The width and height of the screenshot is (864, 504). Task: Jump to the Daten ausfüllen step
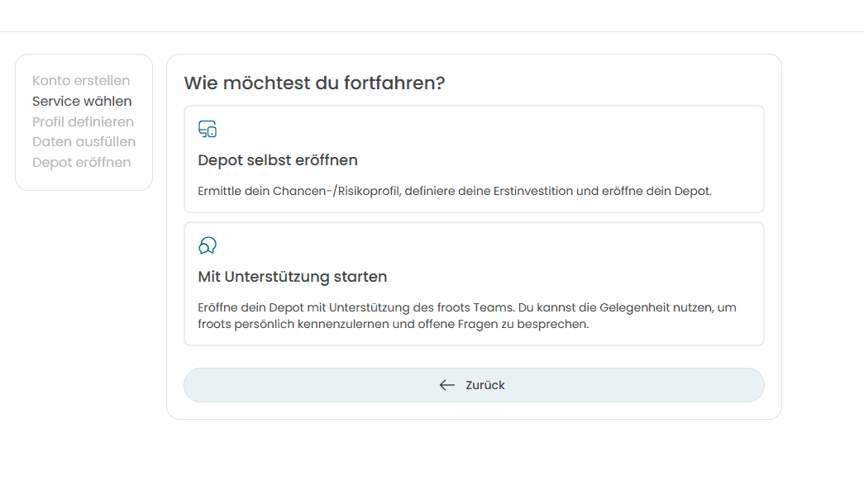[84, 142]
